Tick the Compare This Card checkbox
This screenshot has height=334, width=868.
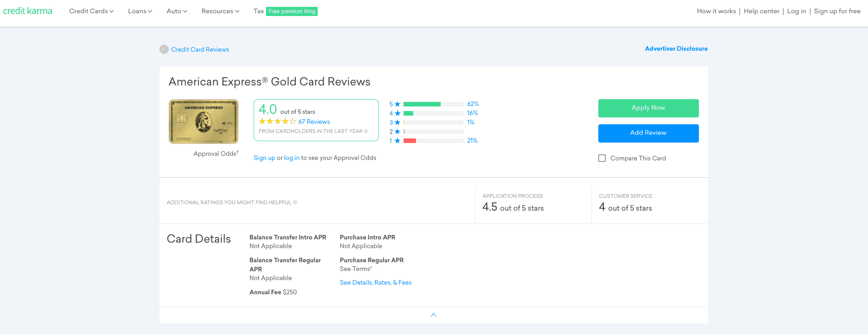[x=602, y=158]
